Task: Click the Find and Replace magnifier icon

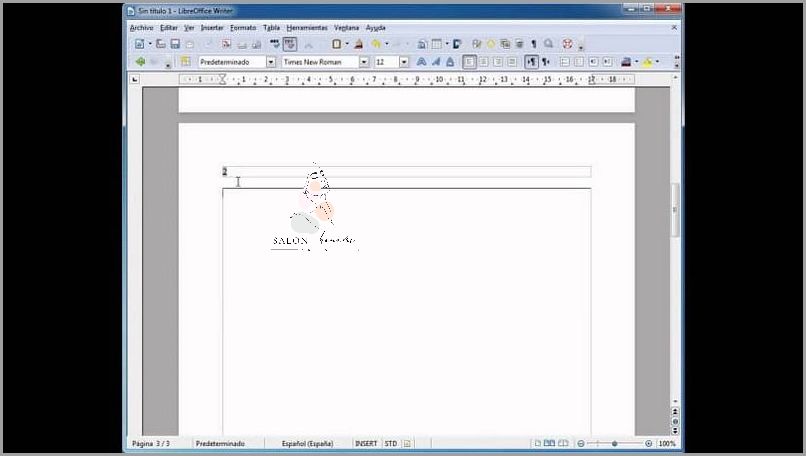Action: (x=548, y=44)
